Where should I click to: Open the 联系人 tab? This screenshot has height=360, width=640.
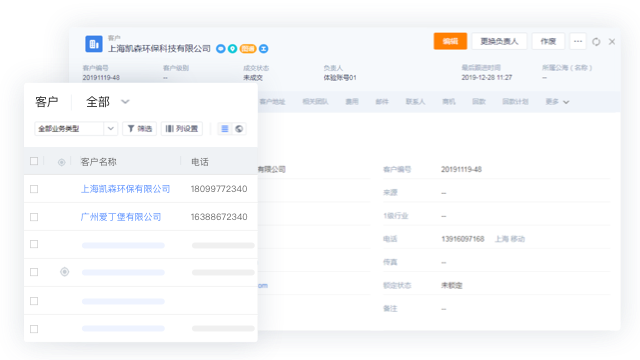(x=415, y=102)
